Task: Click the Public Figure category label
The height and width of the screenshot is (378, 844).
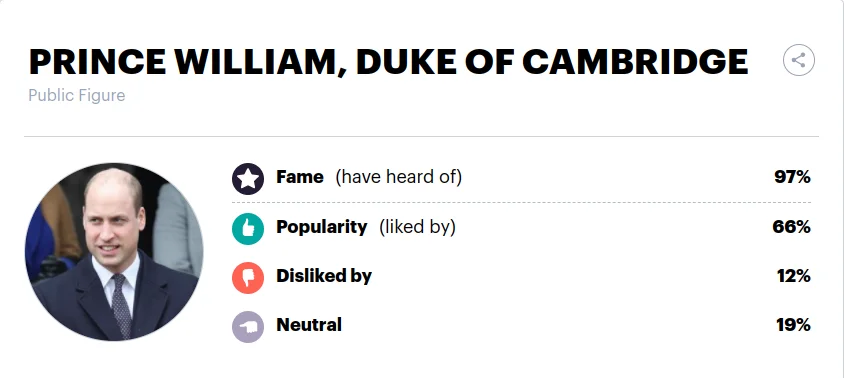Action: 76,95
